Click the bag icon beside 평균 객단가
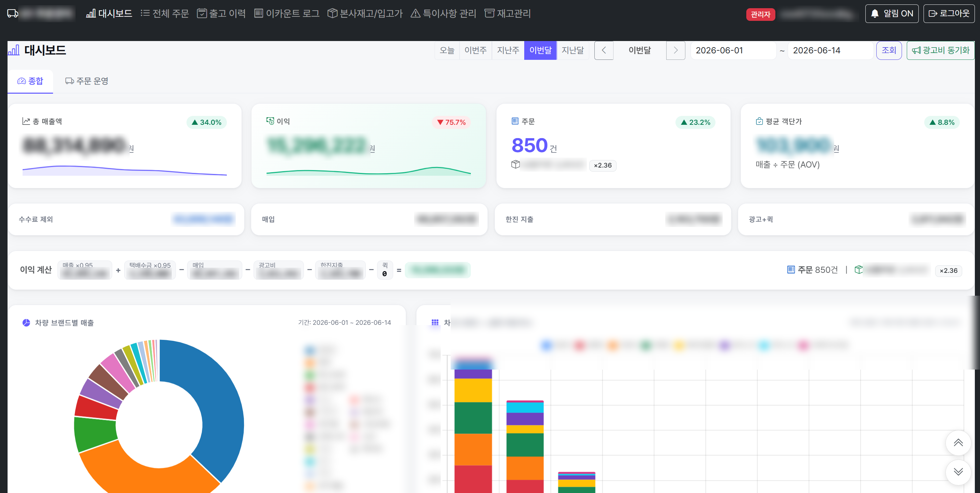The image size is (980, 493). coord(759,121)
